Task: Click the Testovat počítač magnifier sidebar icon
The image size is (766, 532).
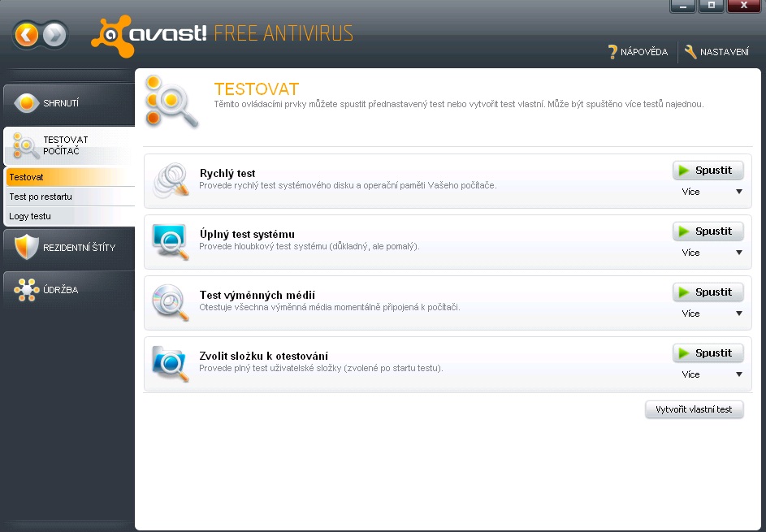Action: tap(25, 145)
